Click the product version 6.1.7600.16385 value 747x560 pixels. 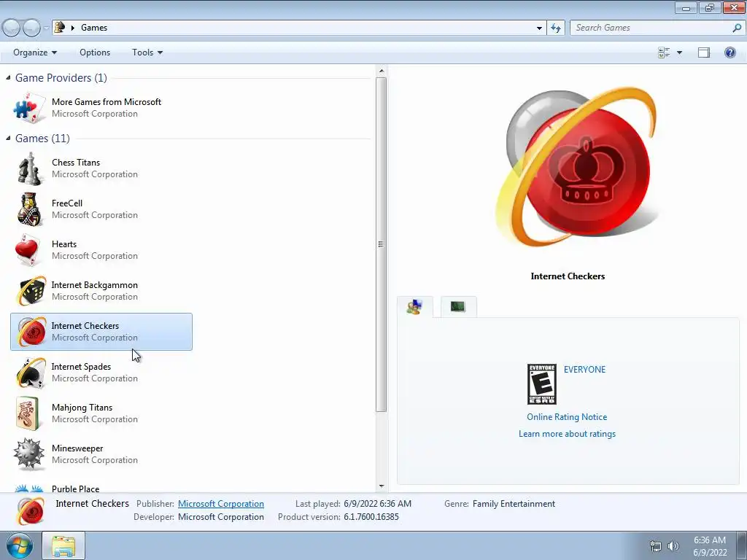click(371, 517)
